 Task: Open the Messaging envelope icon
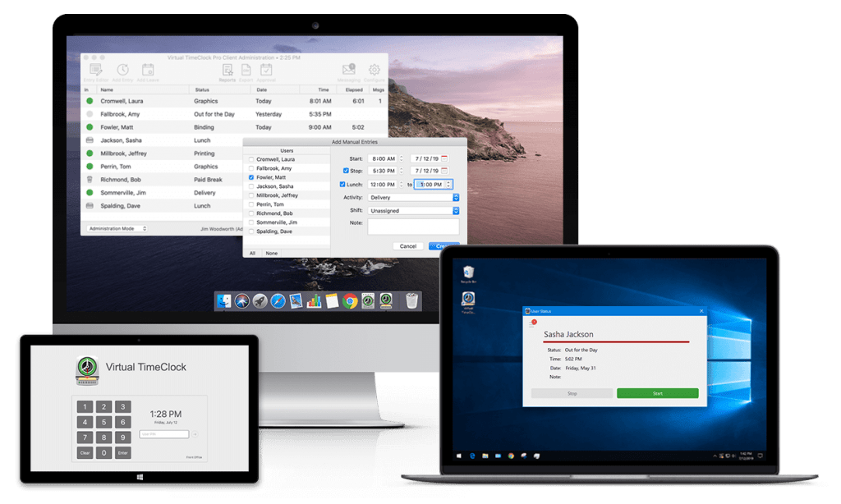point(348,69)
